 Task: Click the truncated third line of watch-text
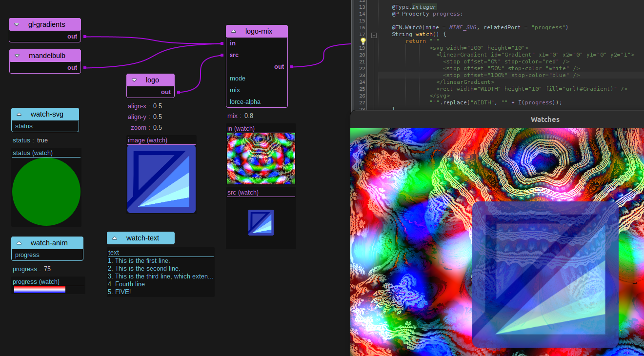[x=161, y=277]
